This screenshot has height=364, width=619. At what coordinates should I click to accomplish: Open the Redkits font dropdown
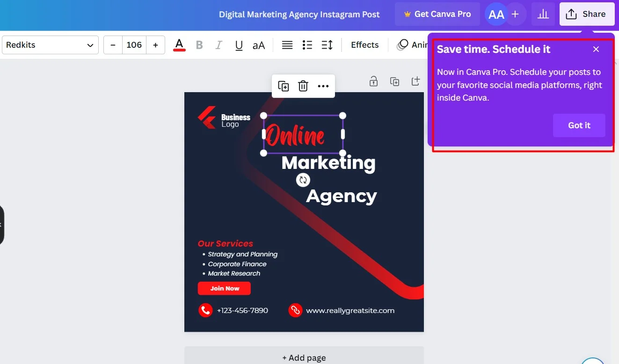tap(50, 44)
